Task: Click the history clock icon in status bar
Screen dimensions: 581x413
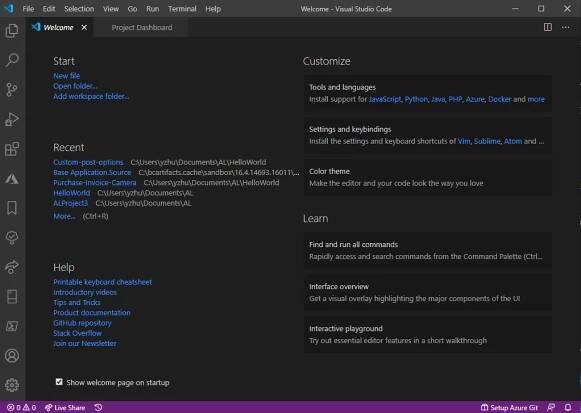Action: point(98,407)
